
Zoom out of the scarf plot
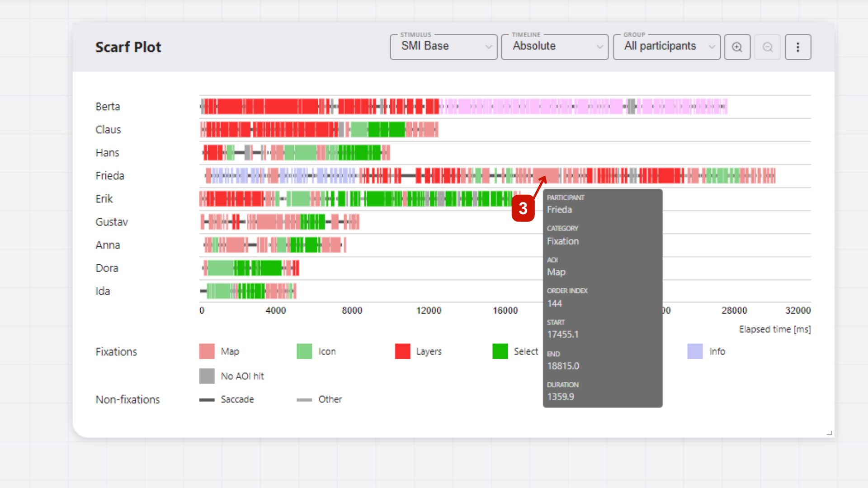pyautogui.click(x=767, y=47)
